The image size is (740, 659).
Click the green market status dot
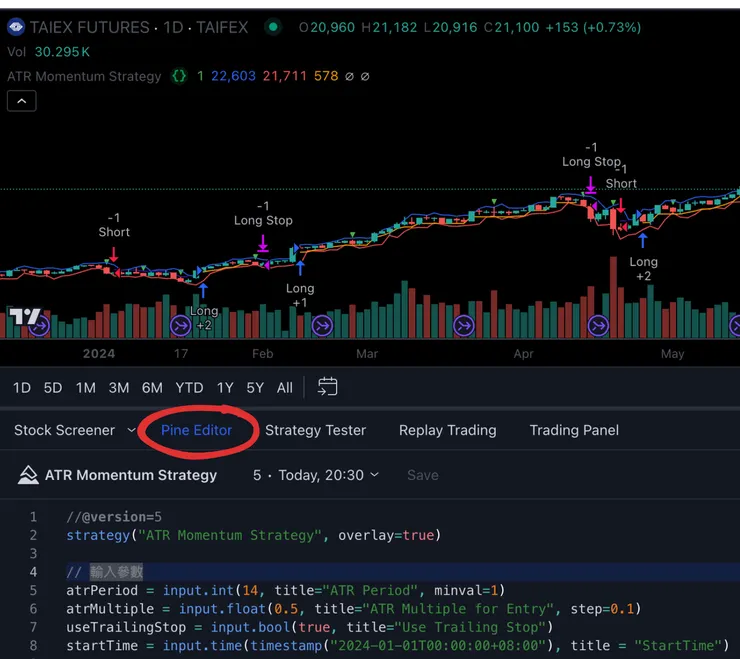[x=273, y=27]
